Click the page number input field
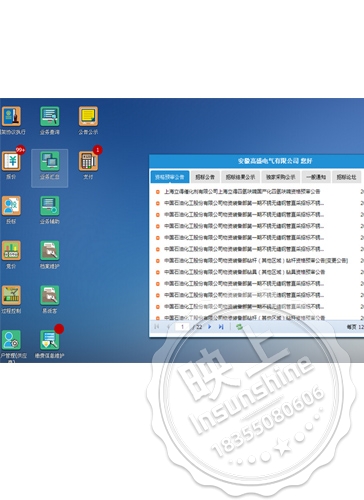The width and height of the screenshot is (364, 500). [182, 327]
